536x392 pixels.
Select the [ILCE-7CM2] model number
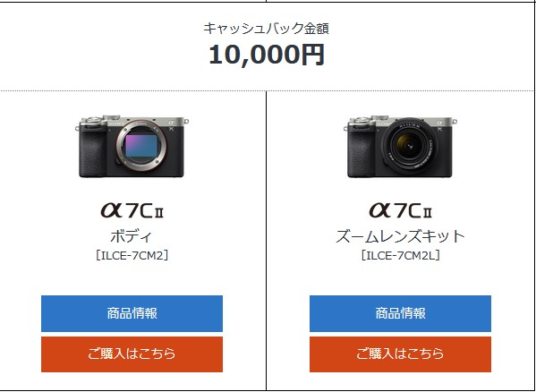132,255
